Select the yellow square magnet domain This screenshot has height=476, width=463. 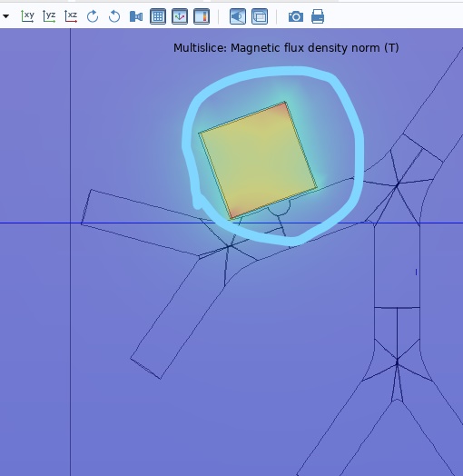(x=258, y=160)
